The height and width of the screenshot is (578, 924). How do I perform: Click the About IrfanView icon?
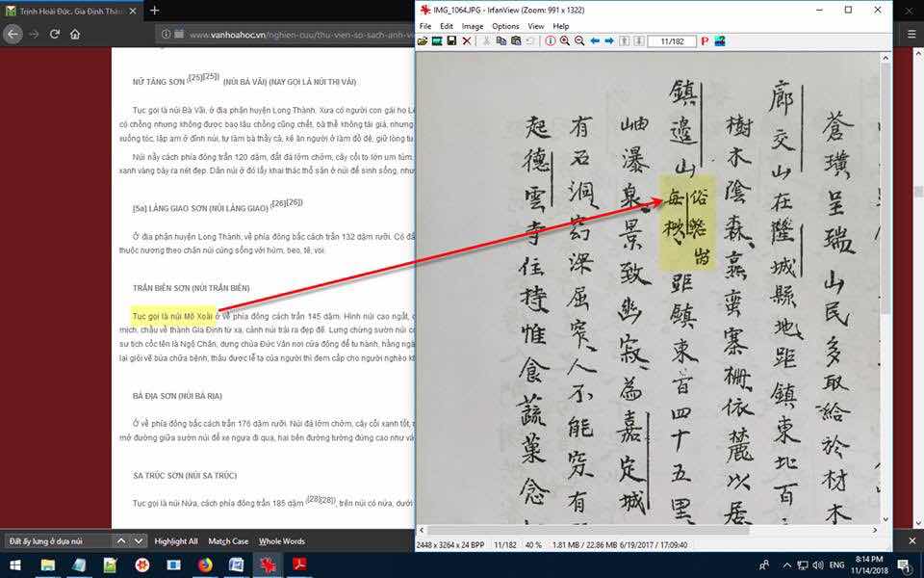point(720,40)
